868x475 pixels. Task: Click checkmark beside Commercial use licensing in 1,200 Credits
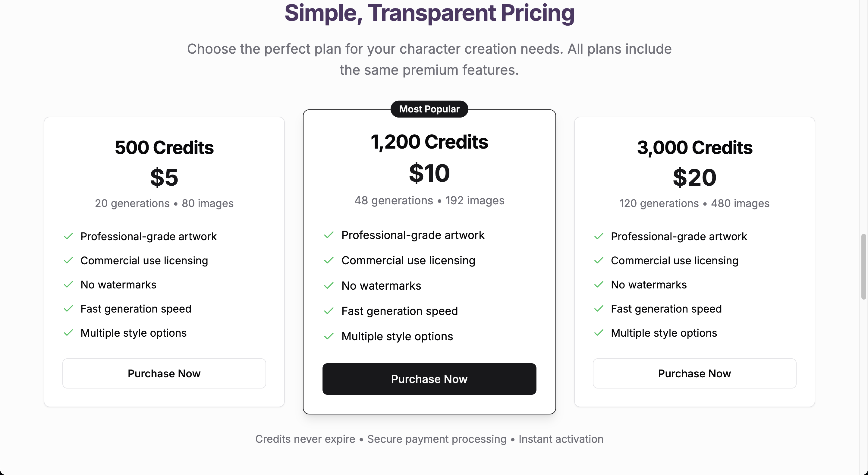tap(329, 260)
